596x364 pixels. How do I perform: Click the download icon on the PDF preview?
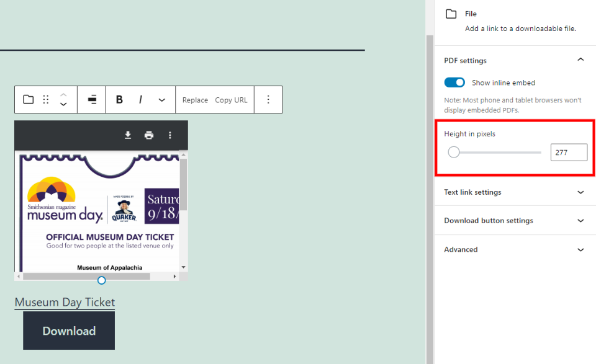(128, 134)
